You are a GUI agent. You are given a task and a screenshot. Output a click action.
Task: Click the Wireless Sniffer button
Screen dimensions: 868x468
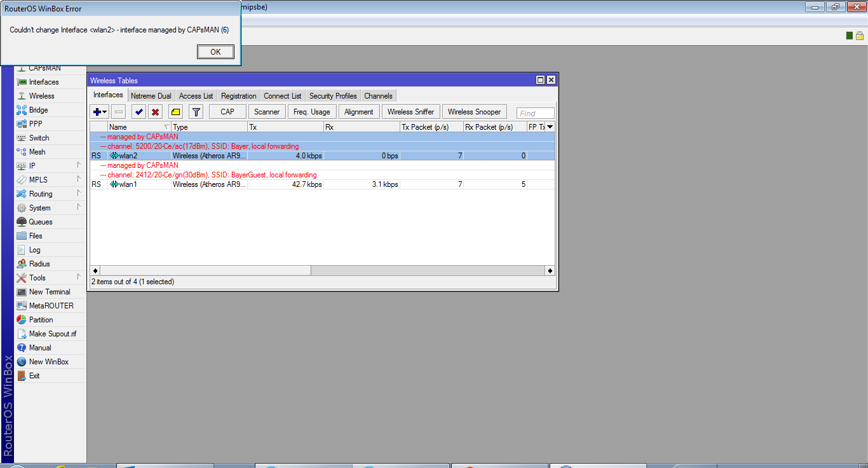pos(410,112)
